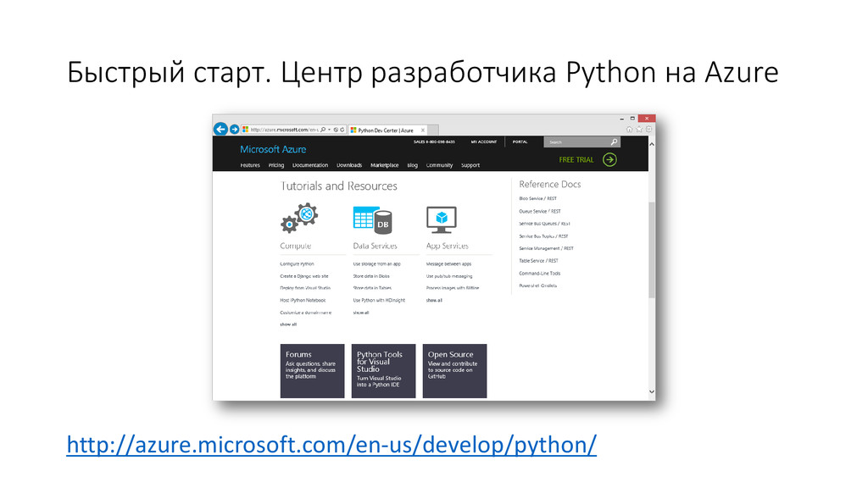Open the Forums tile
The image size is (868, 488).
click(312, 371)
